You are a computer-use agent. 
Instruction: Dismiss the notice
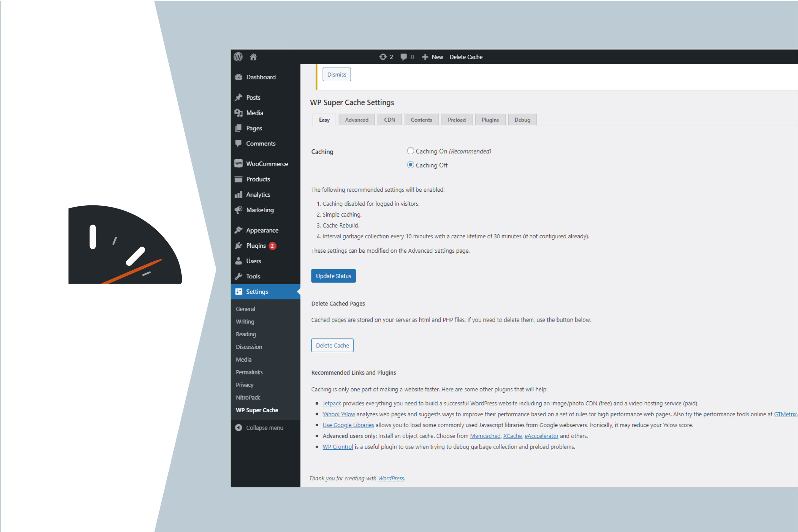337,74
